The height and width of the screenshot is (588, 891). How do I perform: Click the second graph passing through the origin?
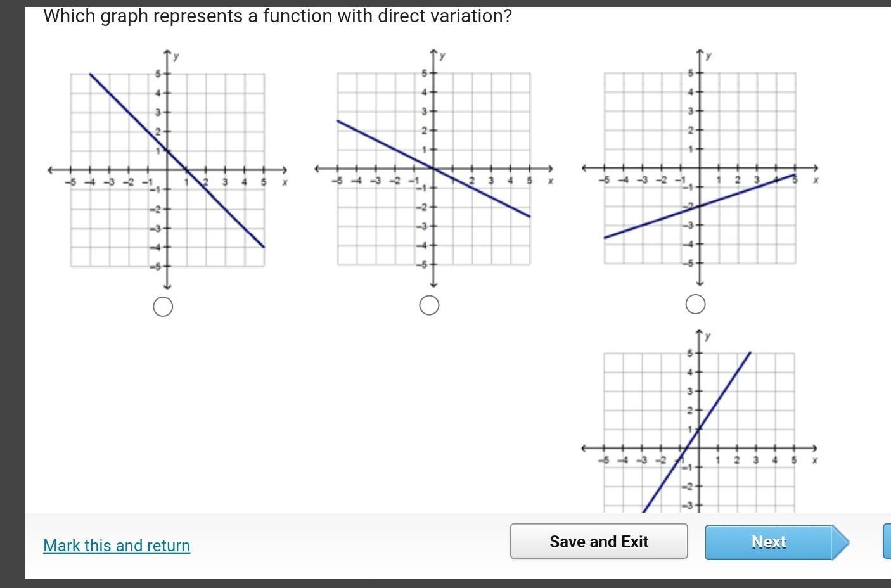(x=433, y=169)
